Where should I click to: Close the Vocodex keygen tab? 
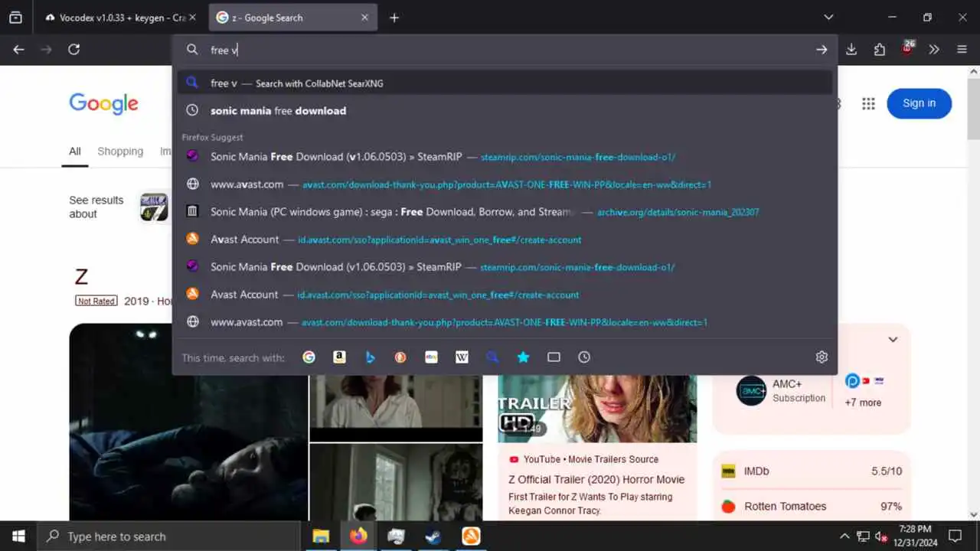tap(192, 18)
